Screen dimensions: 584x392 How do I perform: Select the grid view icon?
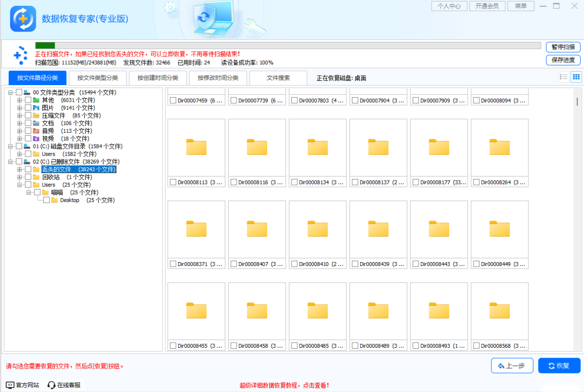coord(576,76)
